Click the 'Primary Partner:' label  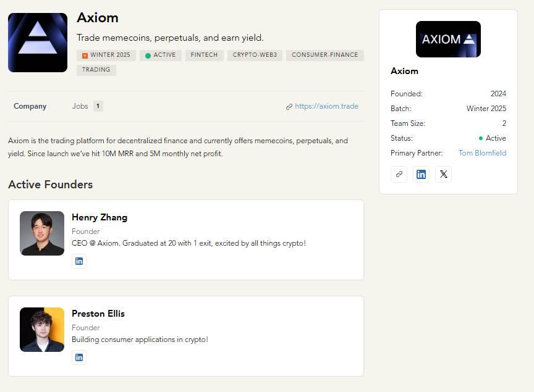tap(417, 153)
